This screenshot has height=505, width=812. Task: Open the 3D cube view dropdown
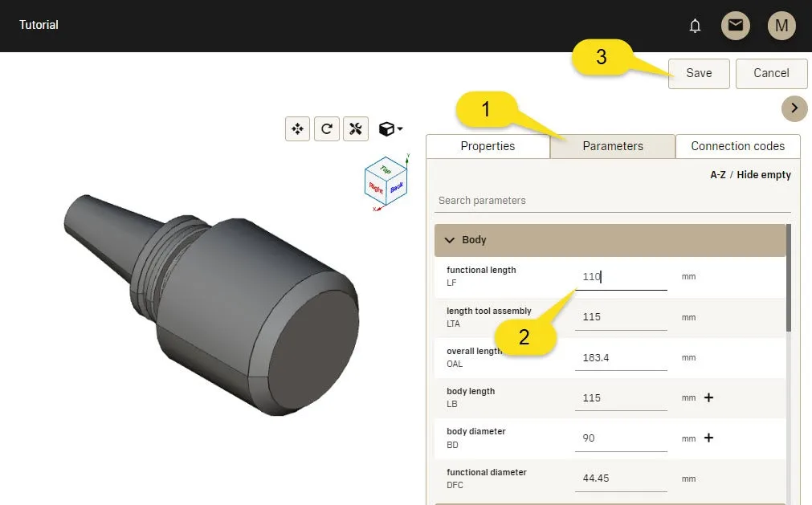point(391,128)
